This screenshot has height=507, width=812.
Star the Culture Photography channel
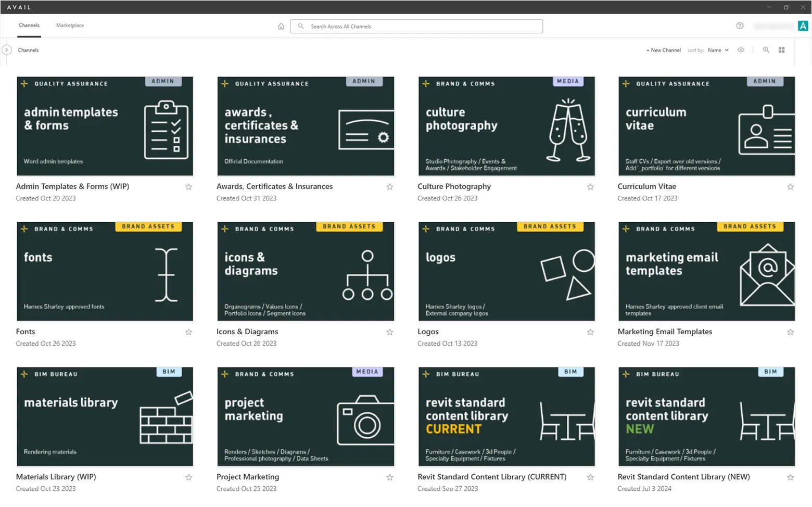(x=590, y=187)
